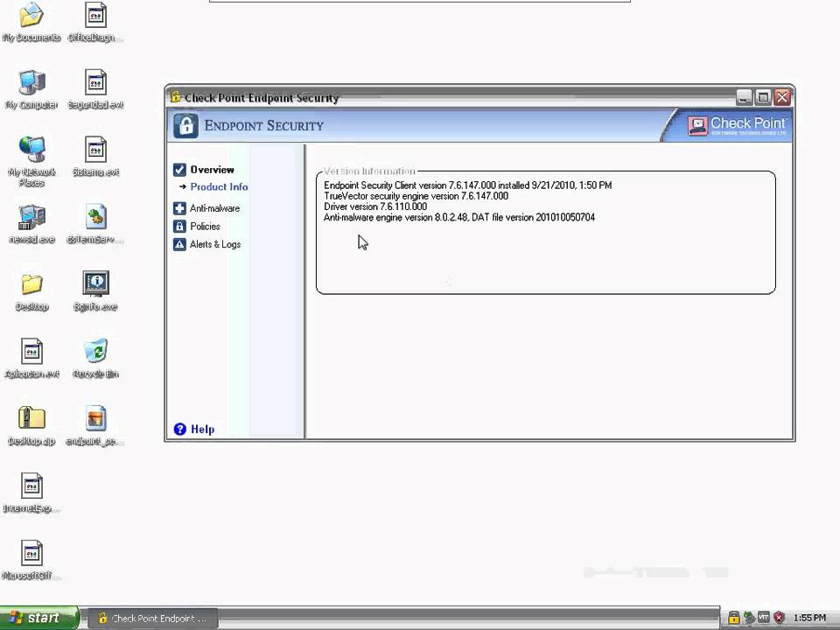840x630 pixels.
Task: Select the Sistema.evt desktop file
Action: click(x=95, y=157)
